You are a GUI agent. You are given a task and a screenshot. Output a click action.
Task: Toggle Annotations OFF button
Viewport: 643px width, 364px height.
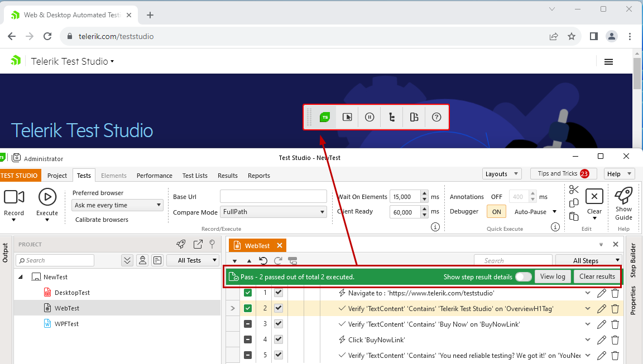click(x=497, y=197)
